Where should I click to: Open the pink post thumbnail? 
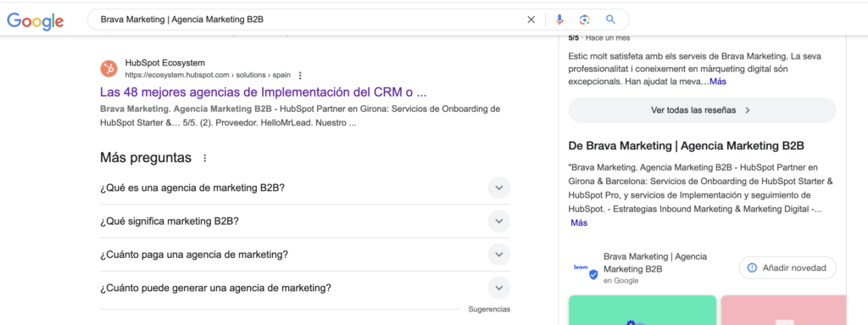[783, 310]
